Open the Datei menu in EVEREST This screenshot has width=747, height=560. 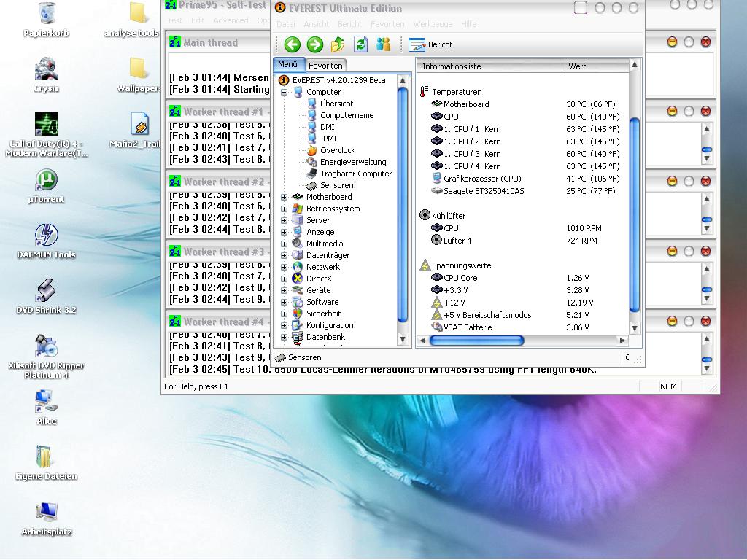tap(285, 24)
